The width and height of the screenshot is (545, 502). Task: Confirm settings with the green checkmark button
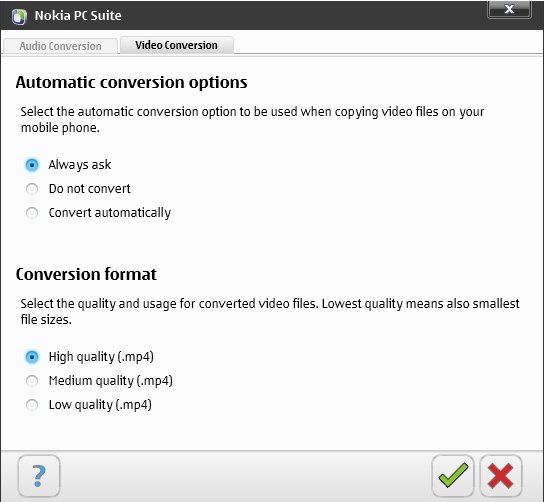453,475
